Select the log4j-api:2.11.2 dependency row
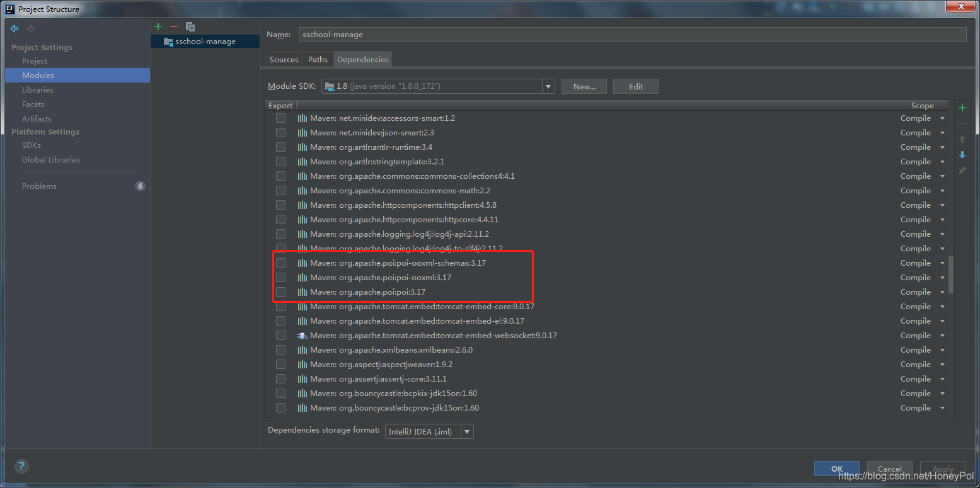Screen dimensions: 980x488 (x=605, y=234)
